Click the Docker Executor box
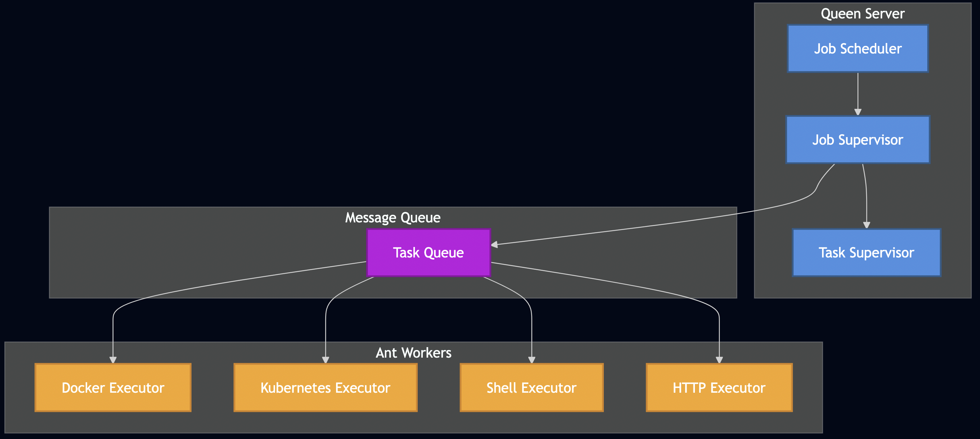This screenshot has width=980, height=439. (113, 388)
